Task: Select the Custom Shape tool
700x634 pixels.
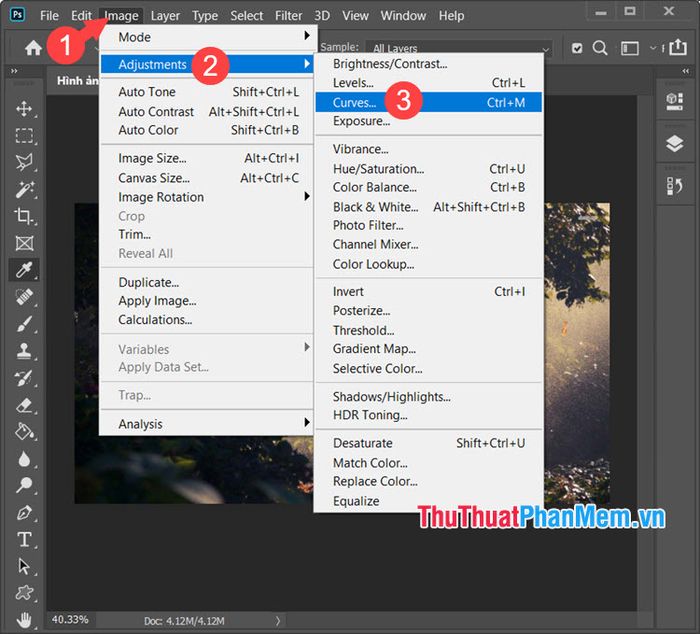Action: pyautogui.click(x=24, y=593)
